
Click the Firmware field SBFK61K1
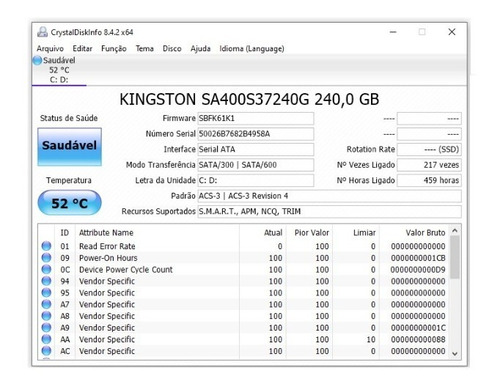coord(256,118)
